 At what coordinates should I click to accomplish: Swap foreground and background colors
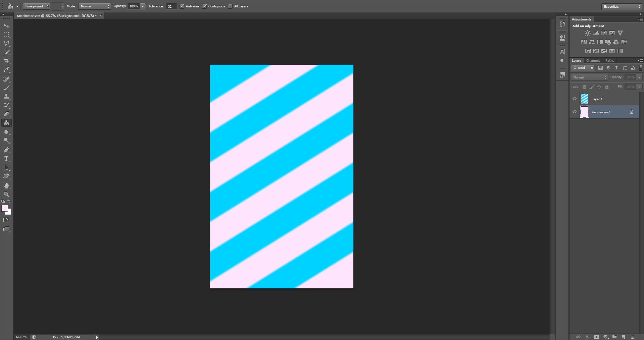click(9, 202)
